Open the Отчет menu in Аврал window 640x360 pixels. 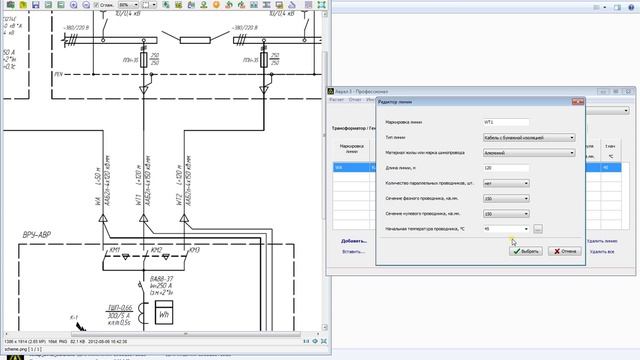point(355,100)
